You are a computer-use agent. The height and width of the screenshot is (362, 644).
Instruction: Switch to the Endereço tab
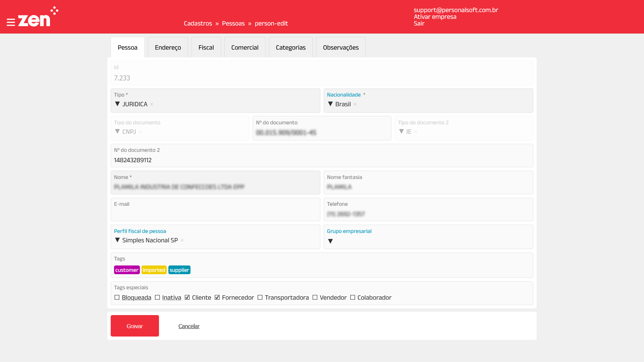tap(168, 48)
